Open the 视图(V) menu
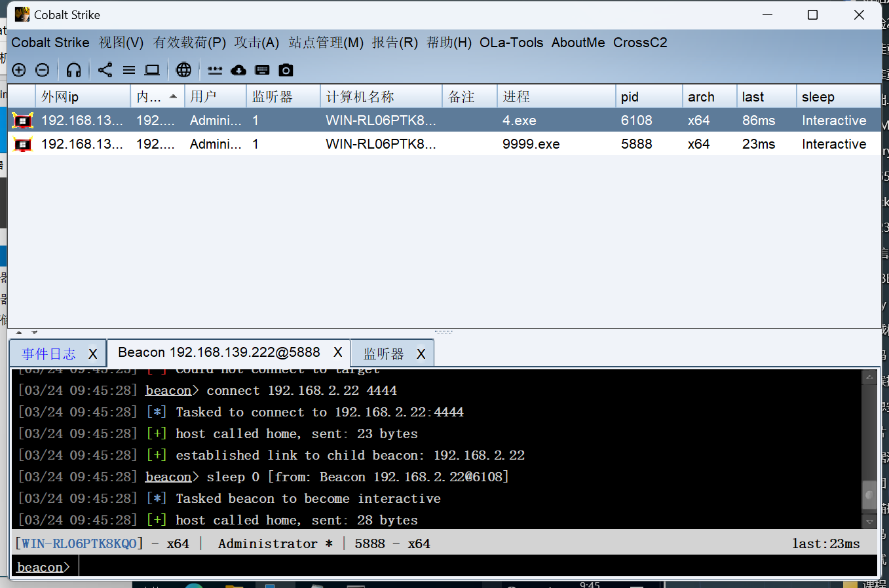Viewport: 889px width, 588px height. point(121,43)
